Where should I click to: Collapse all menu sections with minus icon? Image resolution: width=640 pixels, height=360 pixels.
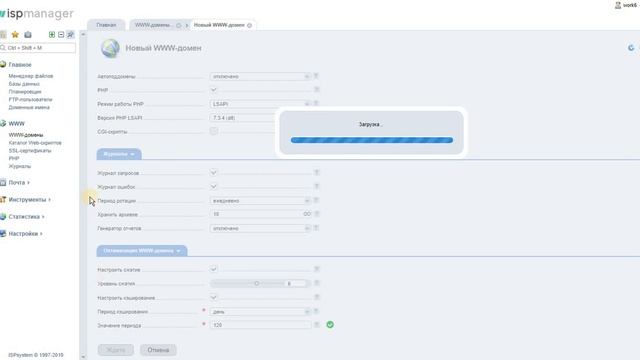pos(61,35)
